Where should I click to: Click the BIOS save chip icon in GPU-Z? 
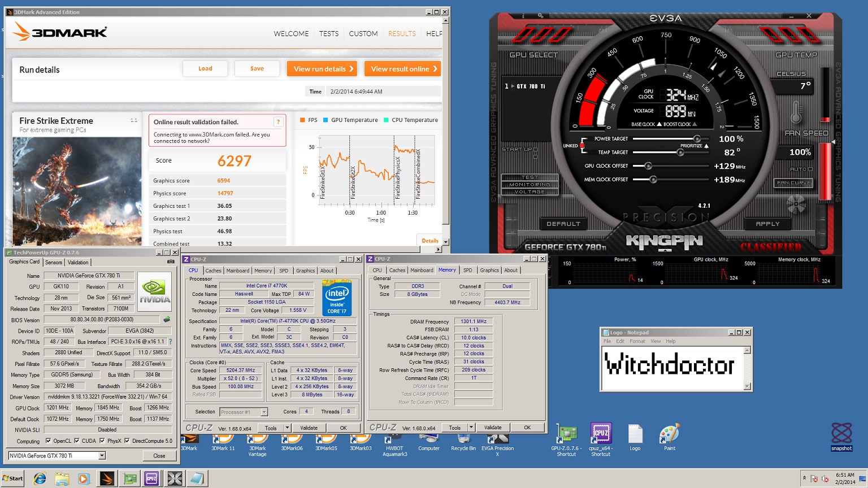167,320
